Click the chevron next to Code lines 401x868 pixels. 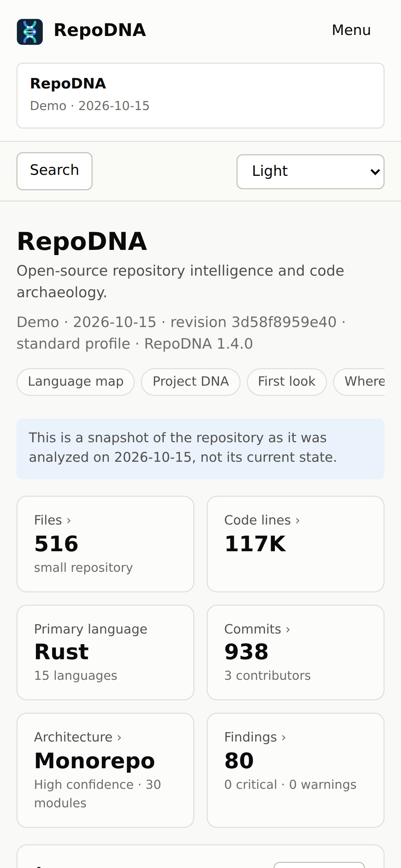pos(297,521)
